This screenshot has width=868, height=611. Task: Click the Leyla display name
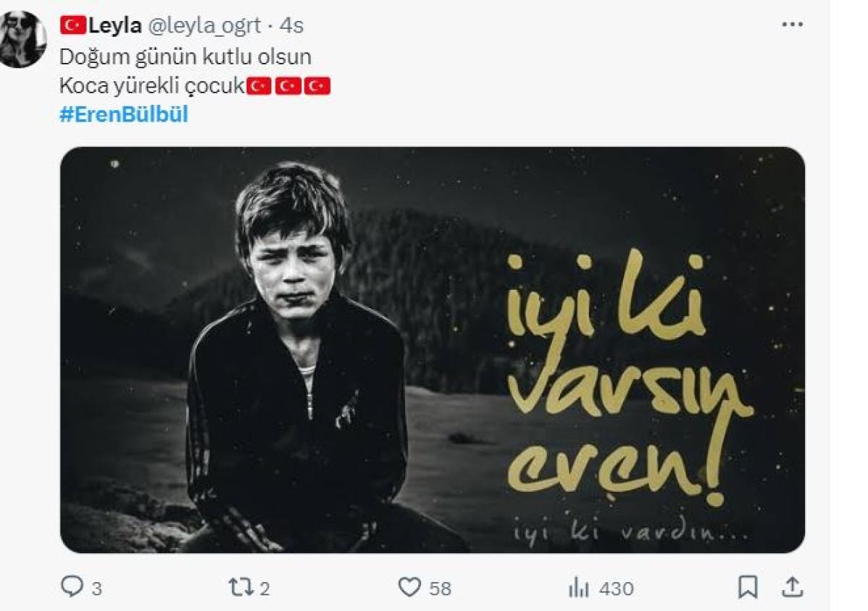point(114,26)
